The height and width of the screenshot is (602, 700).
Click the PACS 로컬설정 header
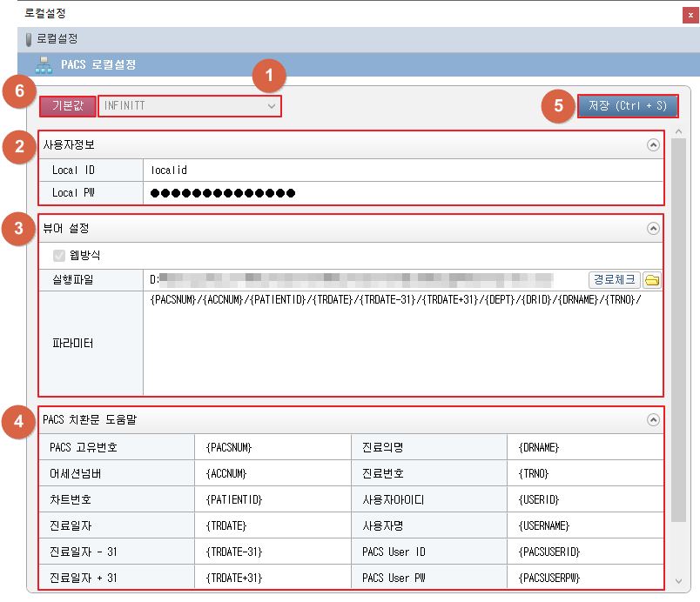pos(98,64)
